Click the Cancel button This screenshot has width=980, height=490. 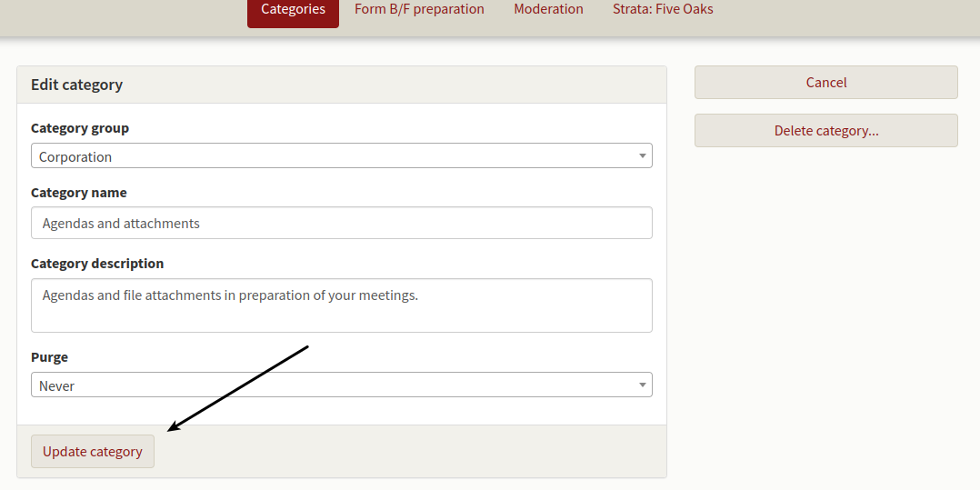(x=825, y=83)
